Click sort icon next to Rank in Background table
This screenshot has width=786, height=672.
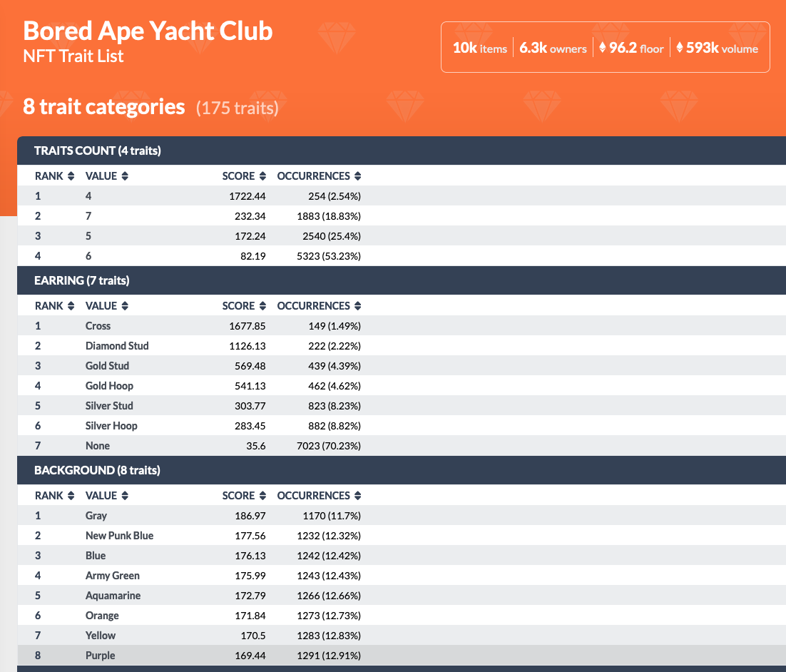tap(71, 496)
